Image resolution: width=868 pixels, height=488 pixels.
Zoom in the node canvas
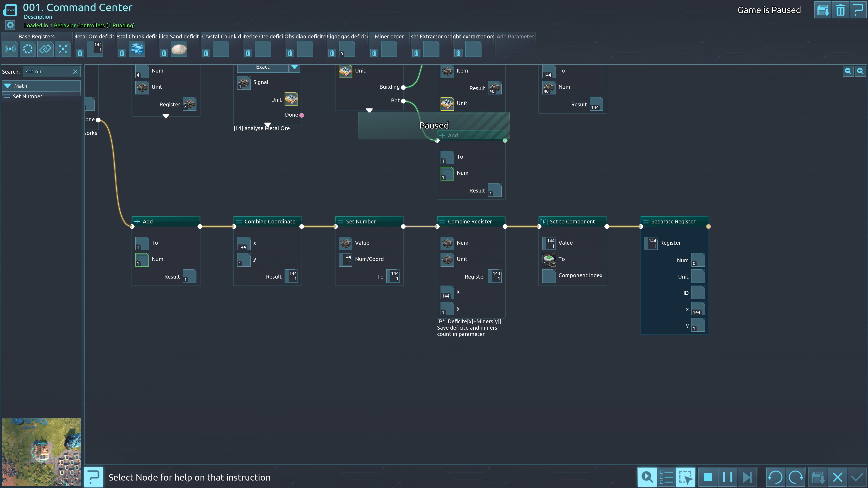[860, 71]
